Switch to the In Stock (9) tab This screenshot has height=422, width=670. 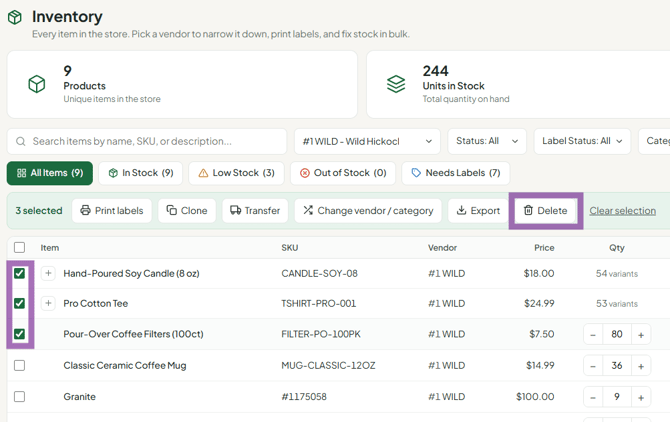(x=141, y=173)
